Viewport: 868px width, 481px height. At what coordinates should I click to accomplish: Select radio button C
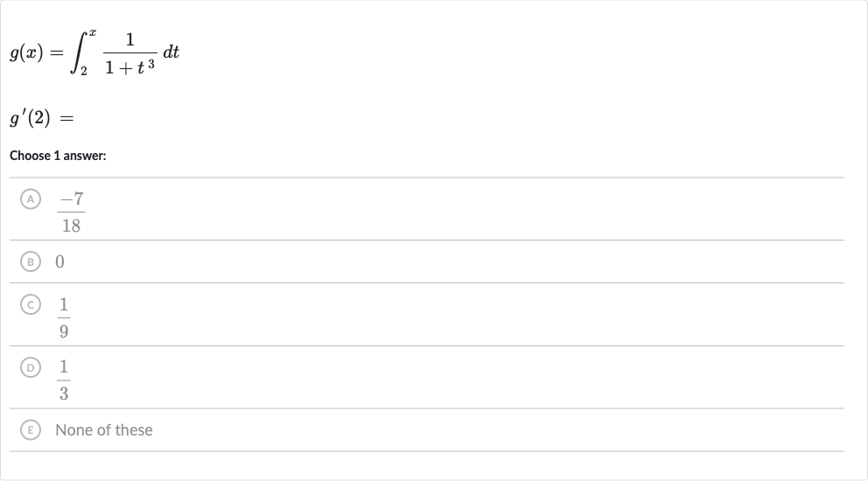coord(31,304)
